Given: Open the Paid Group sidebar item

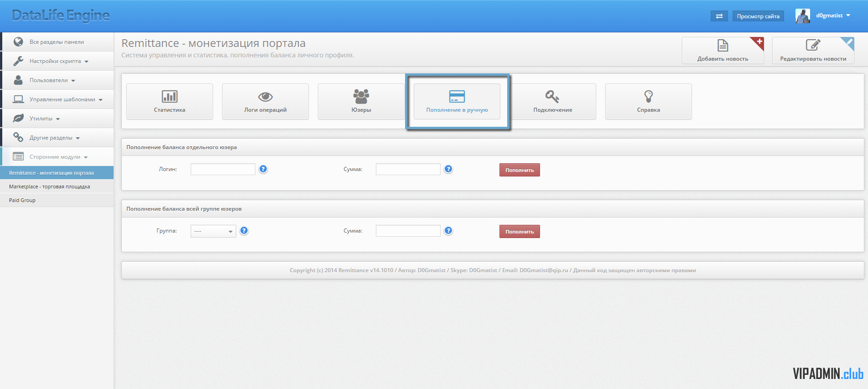Looking at the screenshot, I should [x=57, y=200].
